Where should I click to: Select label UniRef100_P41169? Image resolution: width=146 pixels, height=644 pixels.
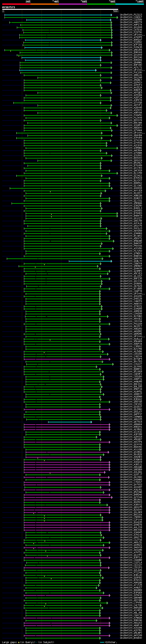pyautogui.click(x=131, y=324)
